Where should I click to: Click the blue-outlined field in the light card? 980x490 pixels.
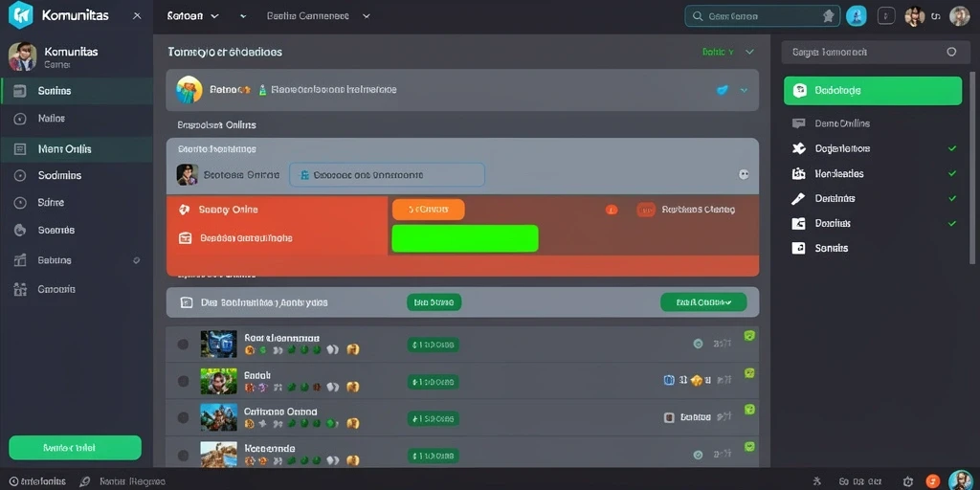(387, 175)
